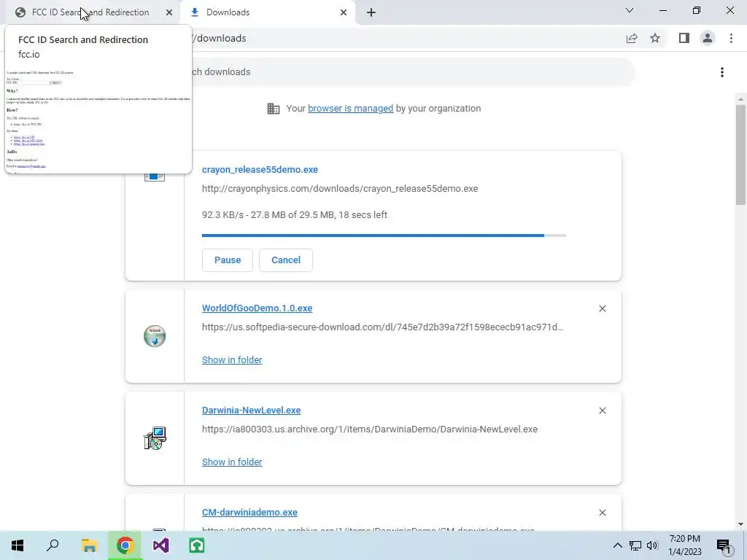Click the page vertical scrollbar thumb
Screen dimensions: 747x560
[740, 155]
